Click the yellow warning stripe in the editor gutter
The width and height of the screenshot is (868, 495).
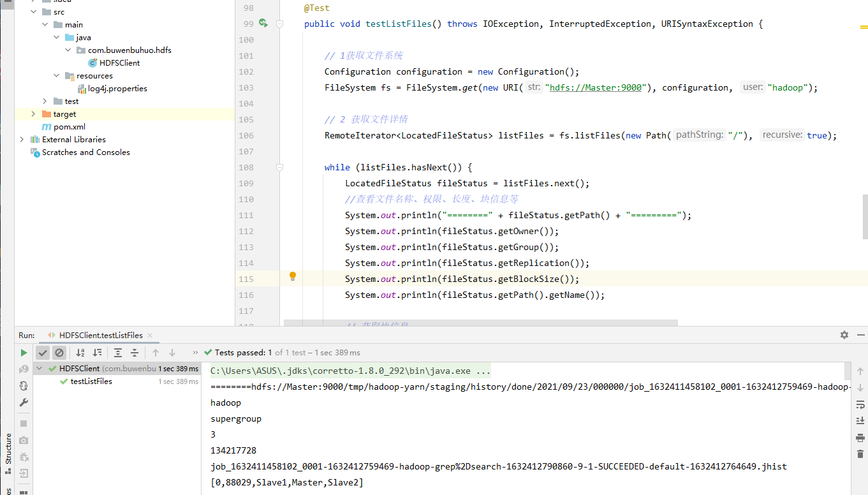864,28
